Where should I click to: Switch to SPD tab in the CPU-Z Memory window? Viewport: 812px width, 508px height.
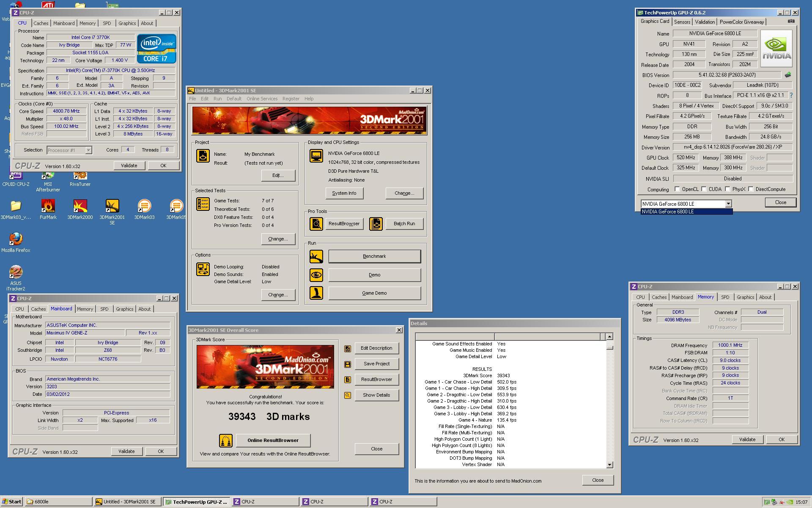click(725, 297)
